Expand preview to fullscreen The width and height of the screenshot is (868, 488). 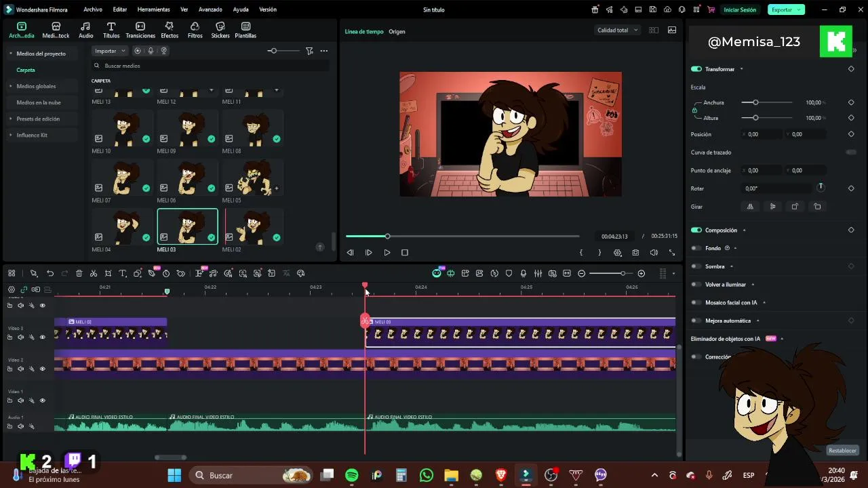[x=672, y=252]
